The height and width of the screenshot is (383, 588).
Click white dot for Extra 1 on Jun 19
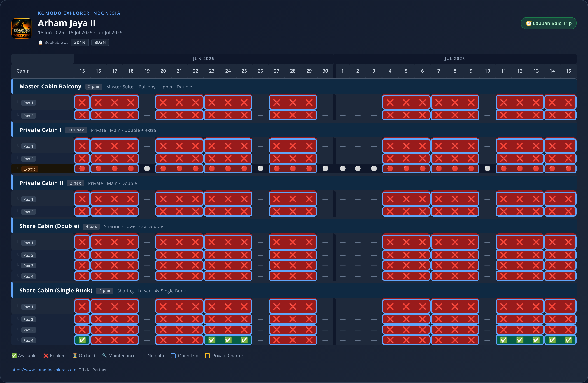(x=147, y=169)
